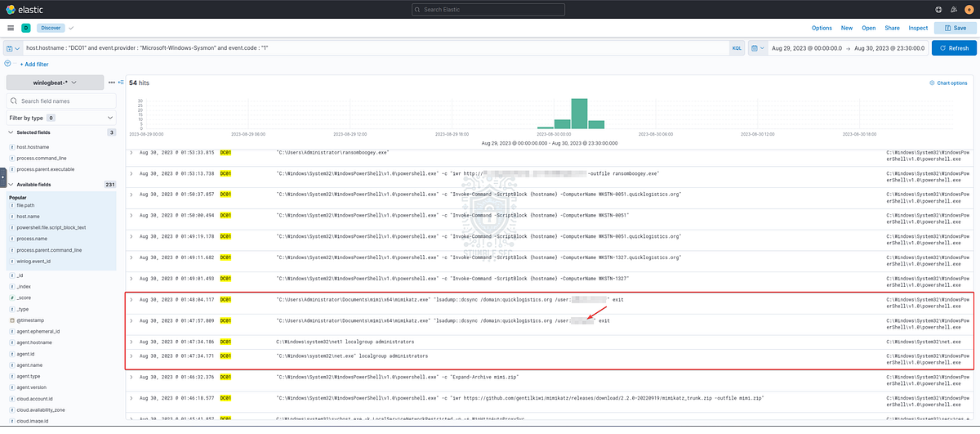Select Open in the top menu
This screenshot has width=980, height=434.
(x=869, y=28)
